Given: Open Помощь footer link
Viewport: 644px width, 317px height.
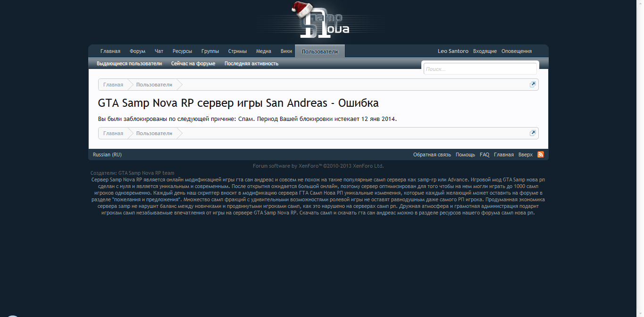Looking at the screenshot, I should [465, 154].
